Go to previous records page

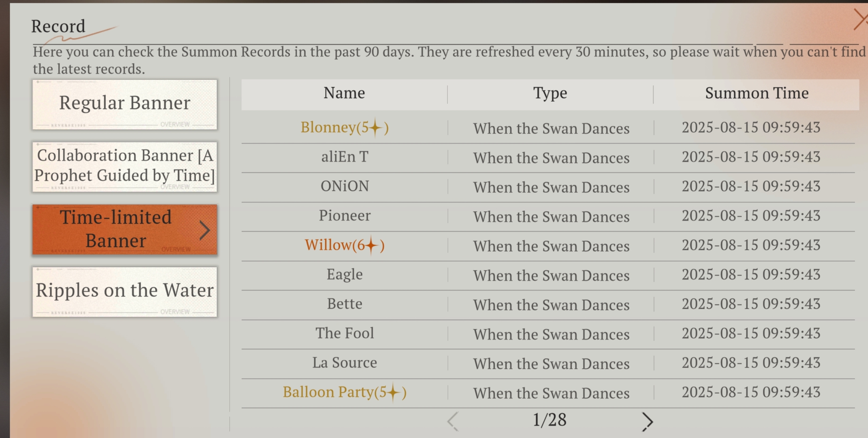pyautogui.click(x=453, y=421)
